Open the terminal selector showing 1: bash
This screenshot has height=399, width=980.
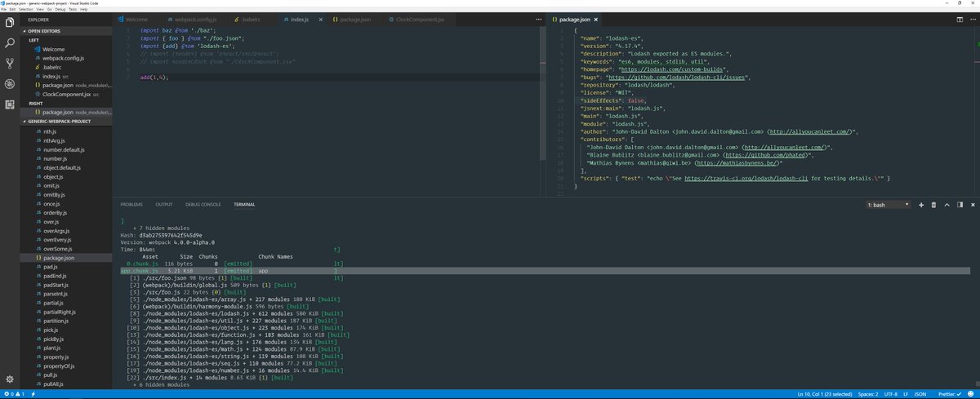(x=887, y=205)
